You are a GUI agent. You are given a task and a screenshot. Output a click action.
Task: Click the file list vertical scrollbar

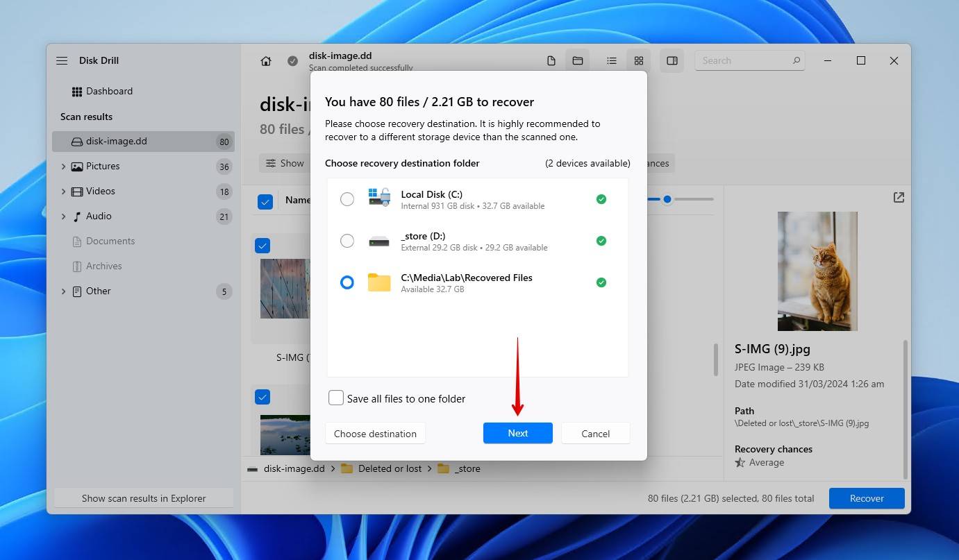coord(716,360)
